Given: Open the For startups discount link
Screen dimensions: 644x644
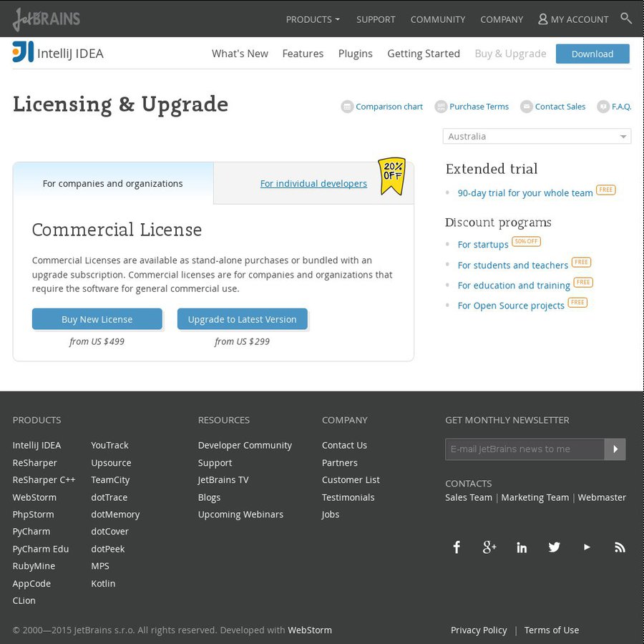Looking at the screenshot, I should pos(483,245).
